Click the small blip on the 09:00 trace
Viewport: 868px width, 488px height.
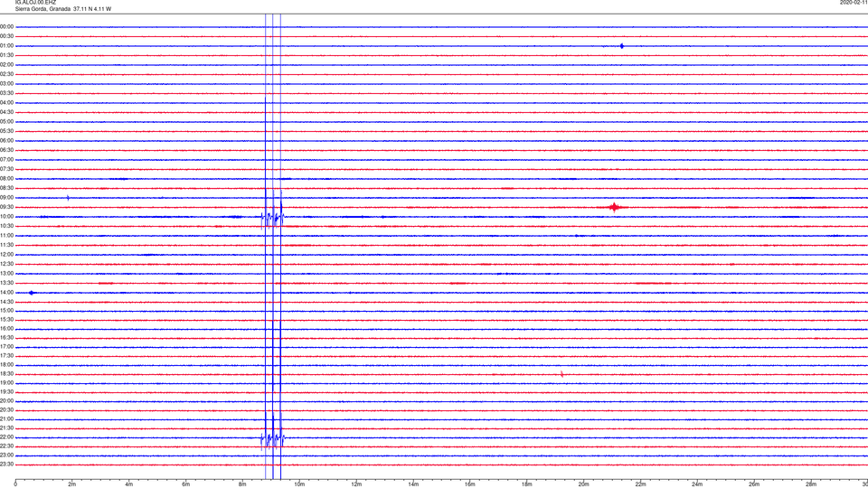click(68, 198)
